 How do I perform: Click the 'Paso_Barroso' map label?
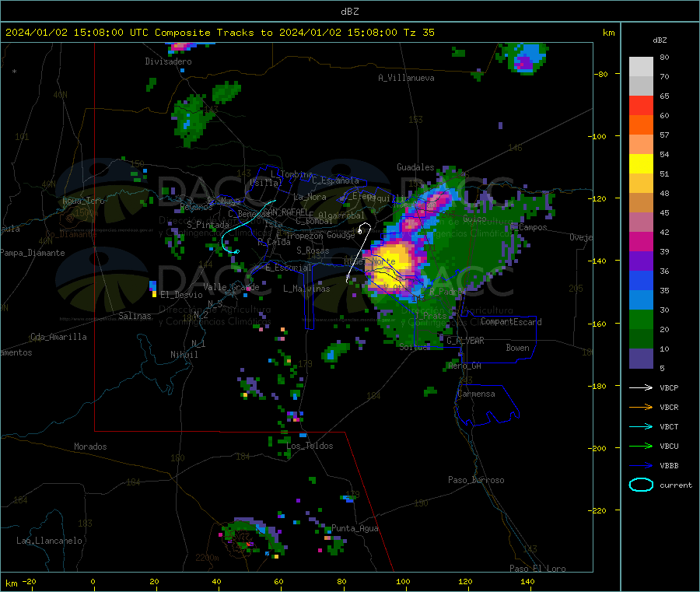coord(476,480)
